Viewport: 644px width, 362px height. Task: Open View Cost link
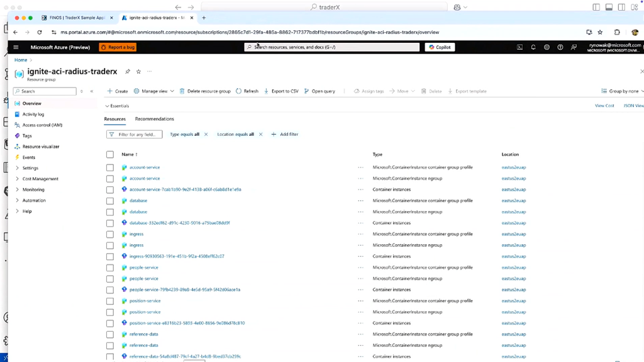click(604, 106)
